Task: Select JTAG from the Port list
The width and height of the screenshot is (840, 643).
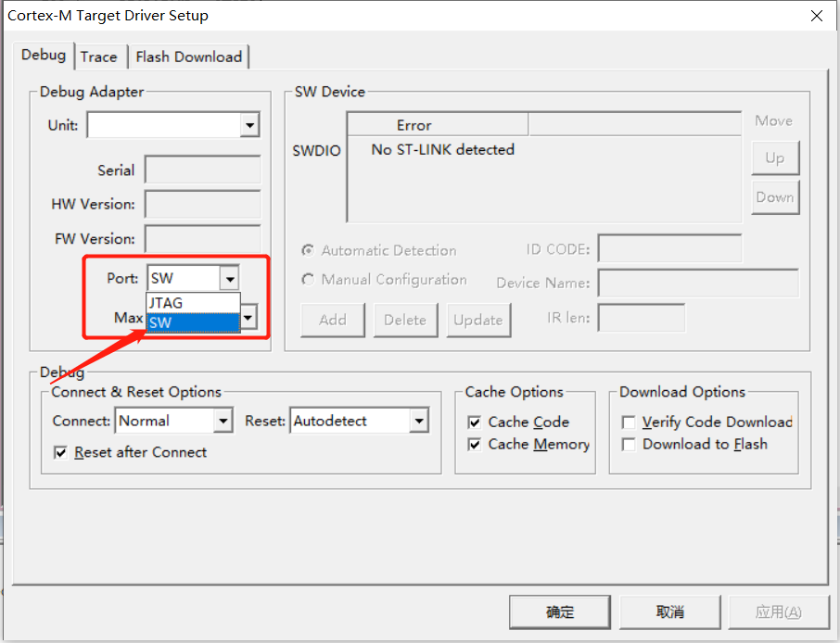Action: click(x=193, y=303)
